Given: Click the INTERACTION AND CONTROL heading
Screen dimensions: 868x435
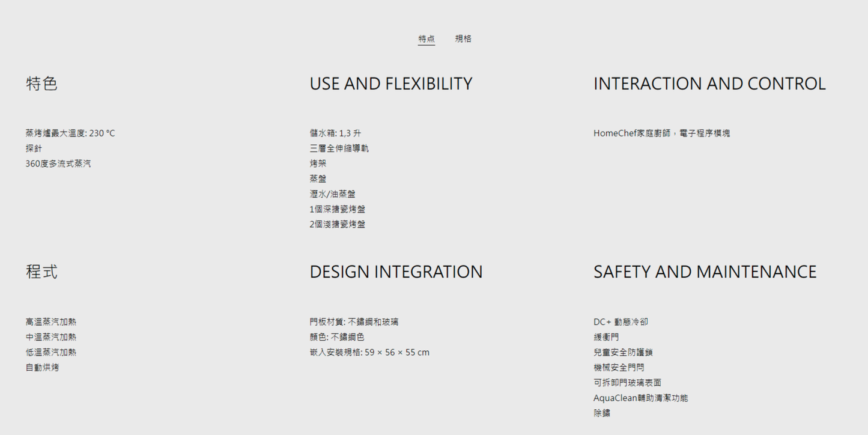Looking at the screenshot, I should tap(709, 84).
